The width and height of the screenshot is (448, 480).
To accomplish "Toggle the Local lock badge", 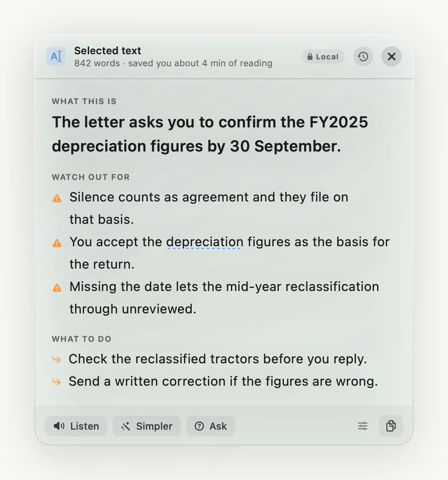I will [x=323, y=57].
